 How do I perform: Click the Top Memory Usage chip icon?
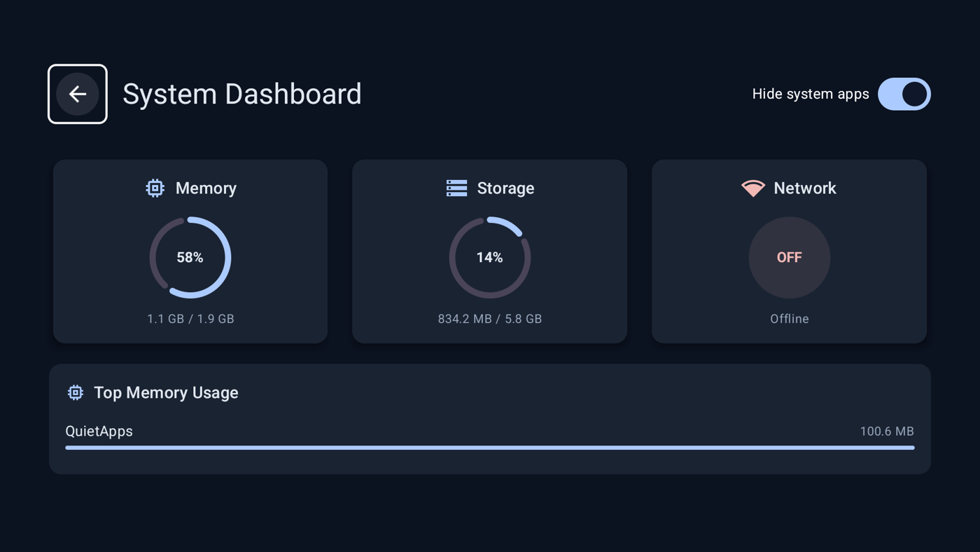coord(76,392)
